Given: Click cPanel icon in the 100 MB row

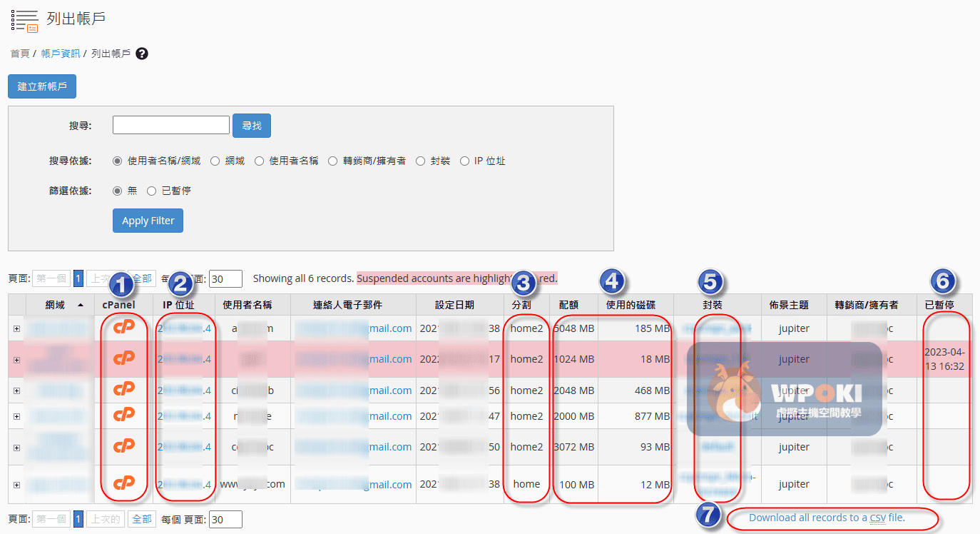Looking at the screenshot, I should click(124, 483).
